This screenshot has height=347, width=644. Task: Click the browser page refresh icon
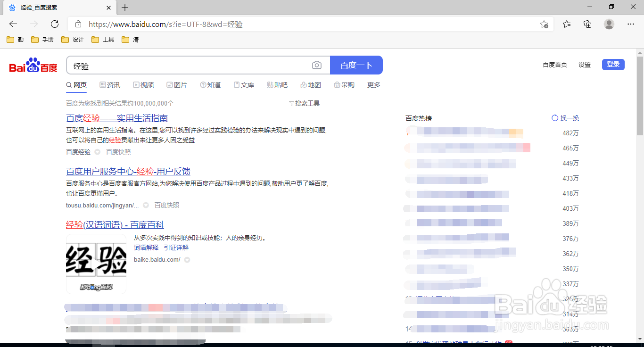(54, 24)
